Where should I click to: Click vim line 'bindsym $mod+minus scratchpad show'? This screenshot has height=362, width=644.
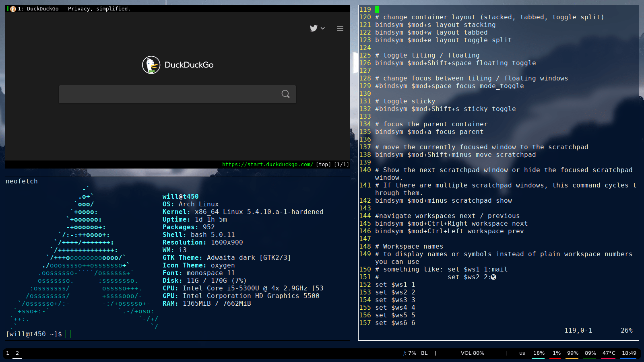[443, 201]
